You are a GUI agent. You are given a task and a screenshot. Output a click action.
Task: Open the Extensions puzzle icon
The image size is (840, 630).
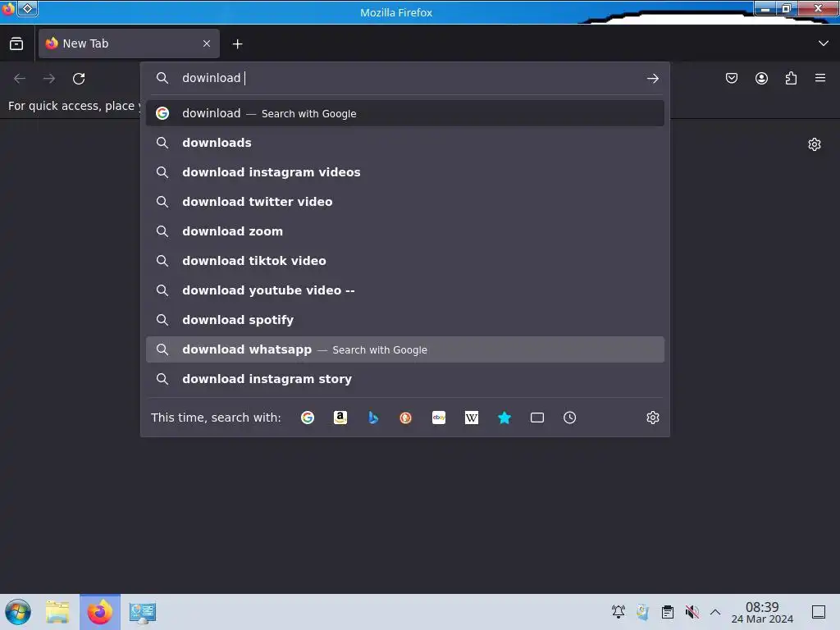pos(791,78)
